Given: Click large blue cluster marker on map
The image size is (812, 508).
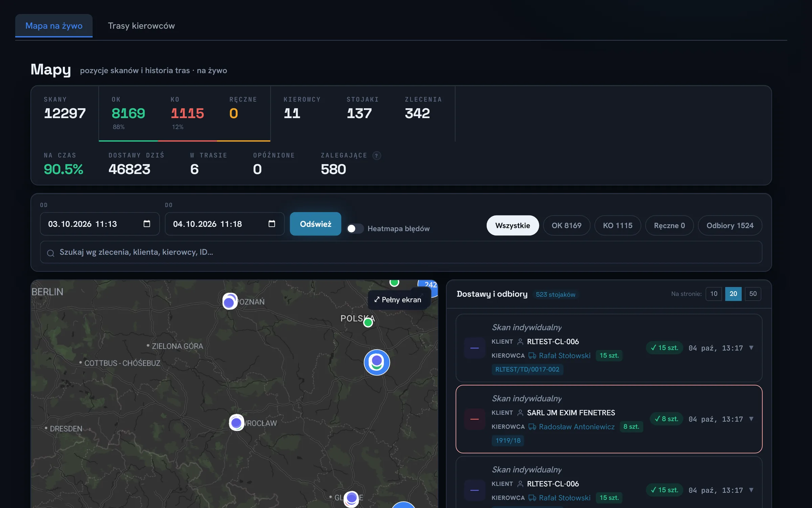Looking at the screenshot, I should (x=377, y=362).
